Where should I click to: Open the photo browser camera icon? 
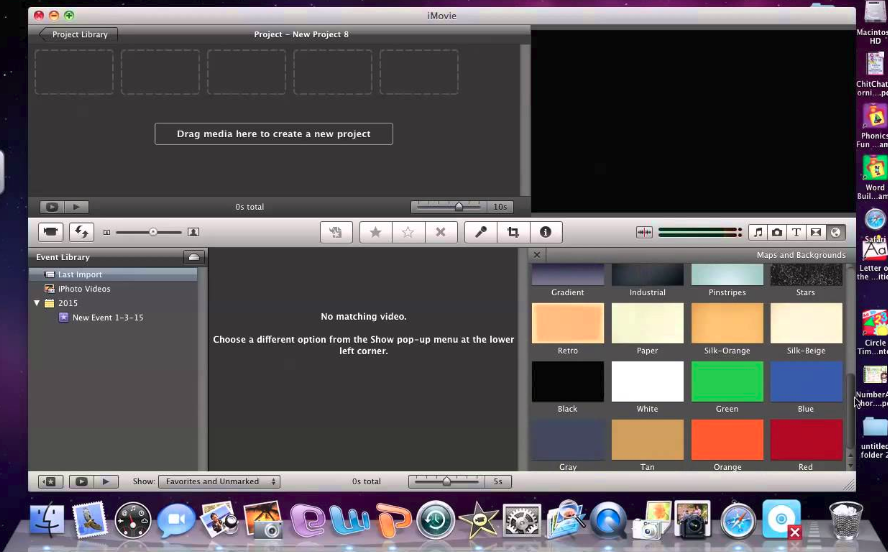[777, 232]
